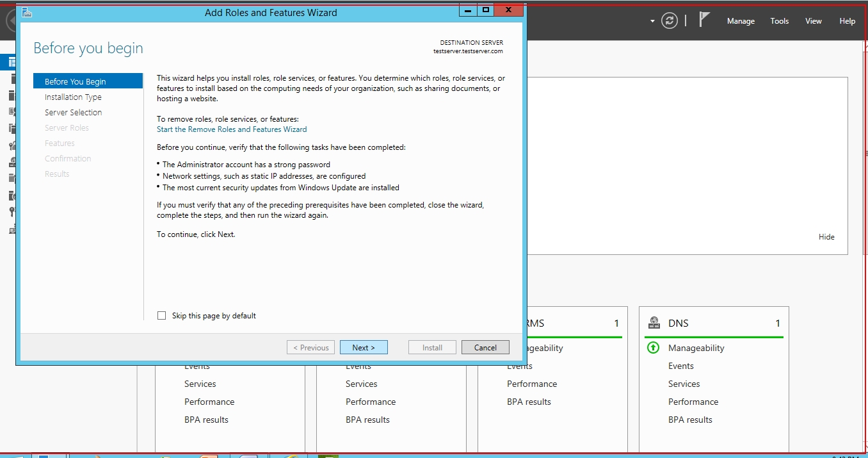Click Hide in the welcome tile
The height and width of the screenshot is (458, 868).
click(826, 237)
